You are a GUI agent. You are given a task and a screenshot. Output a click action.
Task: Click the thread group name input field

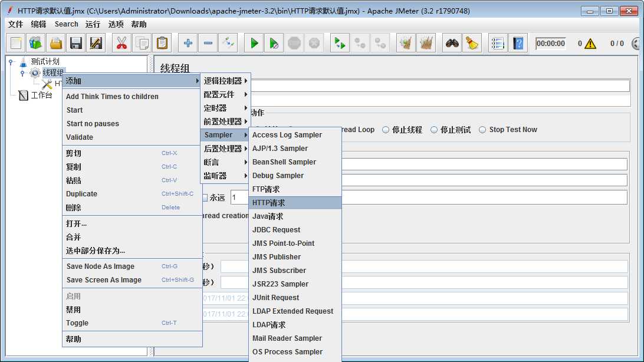439,85
